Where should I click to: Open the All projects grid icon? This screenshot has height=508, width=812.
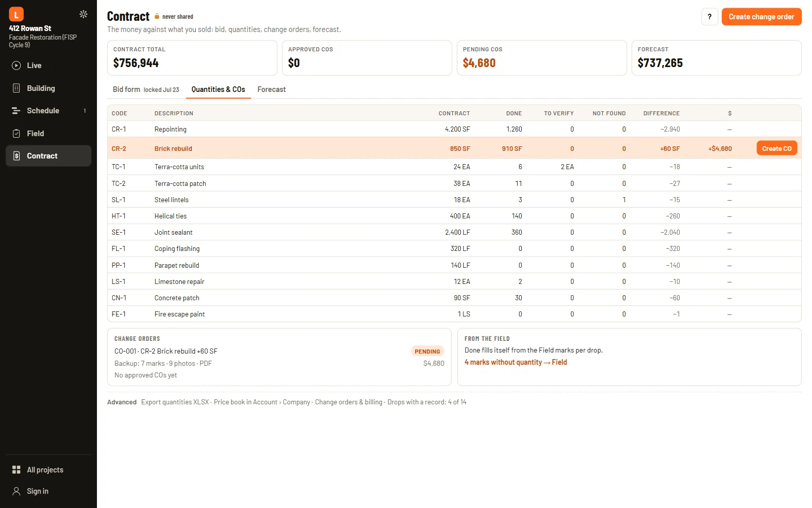(x=16, y=470)
